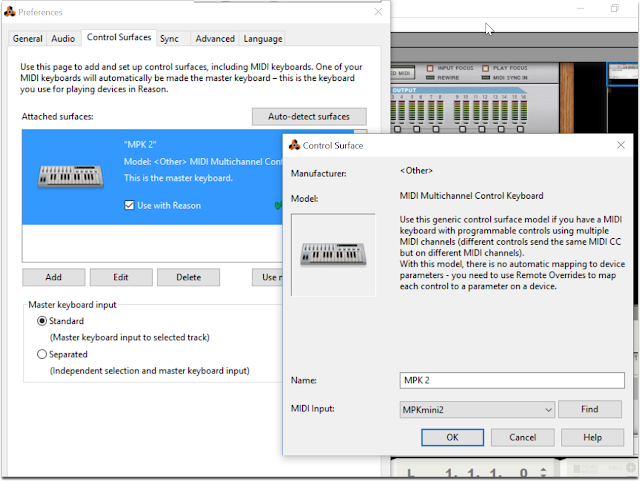The image size is (640, 481).
Task: Open the Advanced preferences tab
Action: tap(215, 39)
